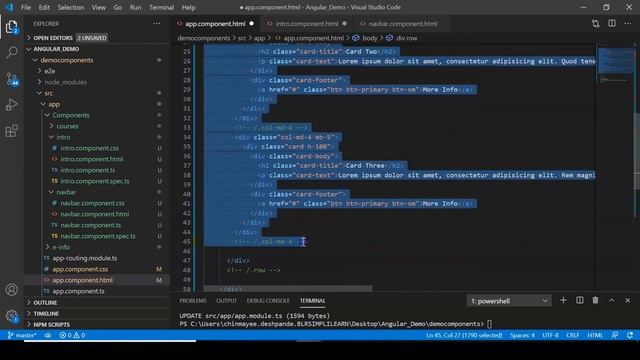The height and width of the screenshot is (360, 640).
Task: Maximize the panel with up chevron
Action: coord(611,300)
